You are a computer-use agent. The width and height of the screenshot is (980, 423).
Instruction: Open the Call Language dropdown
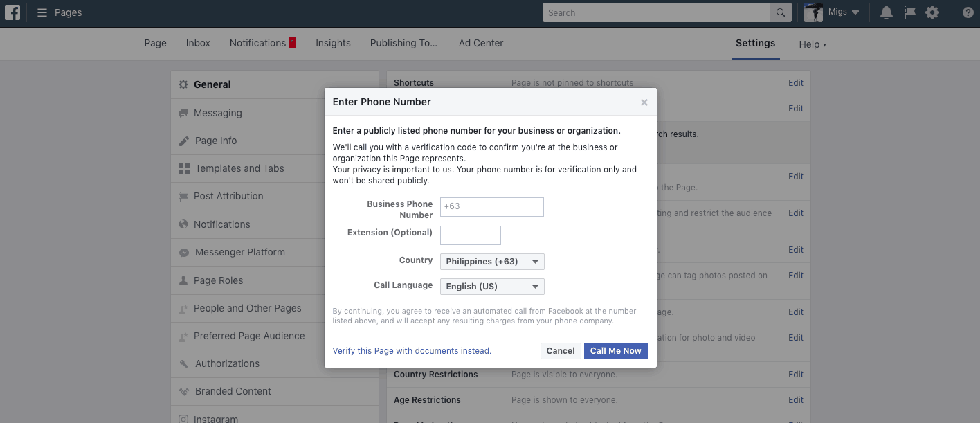[491, 286]
